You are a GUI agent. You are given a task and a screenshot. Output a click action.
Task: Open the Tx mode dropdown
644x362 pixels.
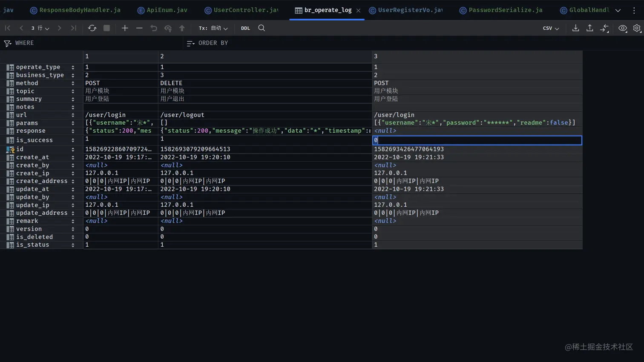213,28
